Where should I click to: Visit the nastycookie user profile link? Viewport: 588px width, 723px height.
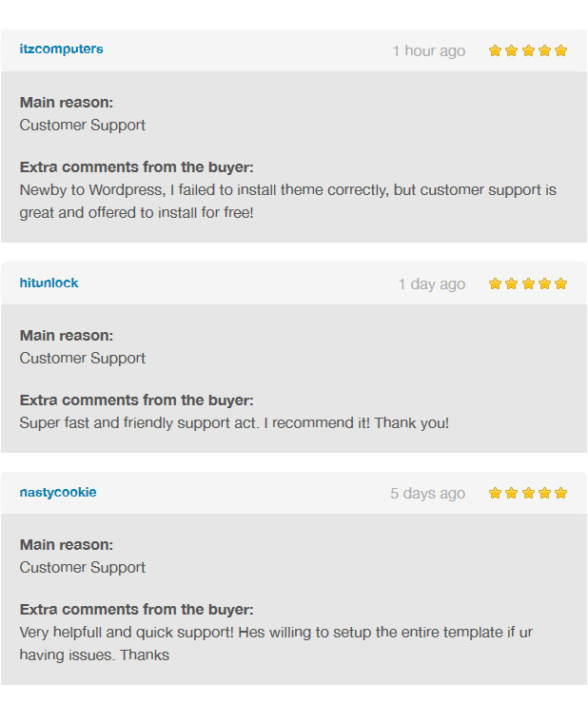click(58, 492)
